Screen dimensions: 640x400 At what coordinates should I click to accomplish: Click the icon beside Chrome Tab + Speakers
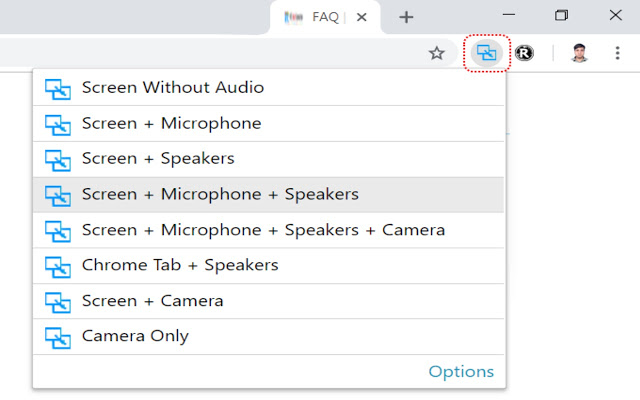(59, 267)
